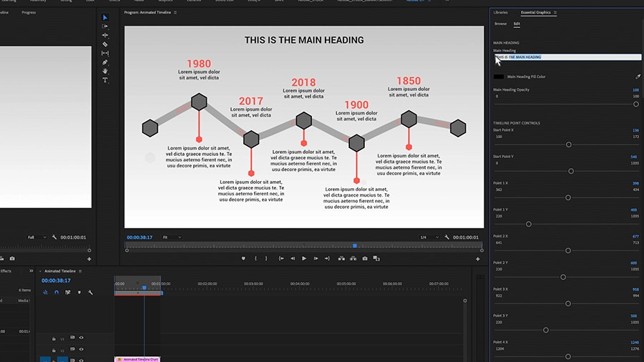This screenshot has width=644, height=362.
Task: Switch to the Libraries panel tab
Action: pyautogui.click(x=500, y=12)
